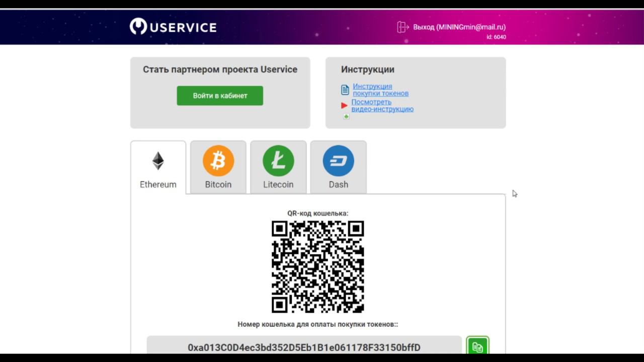Click Стать партнером проекта Uservice heading
The height and width of the screenshot is (362, 644).
pyautogui.click(x=220, y=69)
